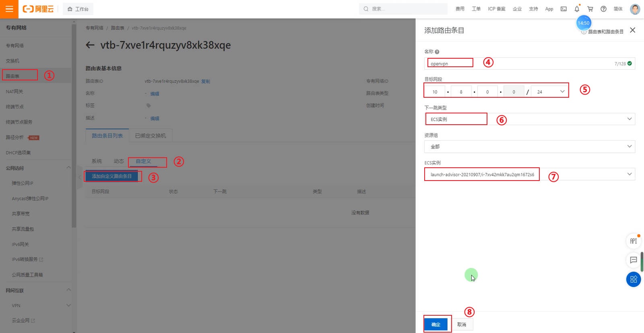Click the user avatar in header
The width and height of the screenshot is (644, 333).
click(x=635, y=9)
